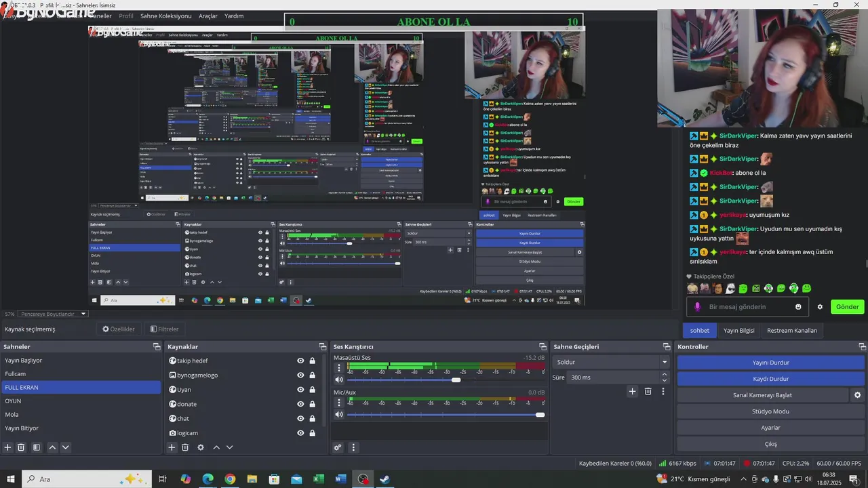This screenshot has width=868, height=488.
Task: Open Sahne Koleksiyonu menu
Action: click(x=166, y=16)
